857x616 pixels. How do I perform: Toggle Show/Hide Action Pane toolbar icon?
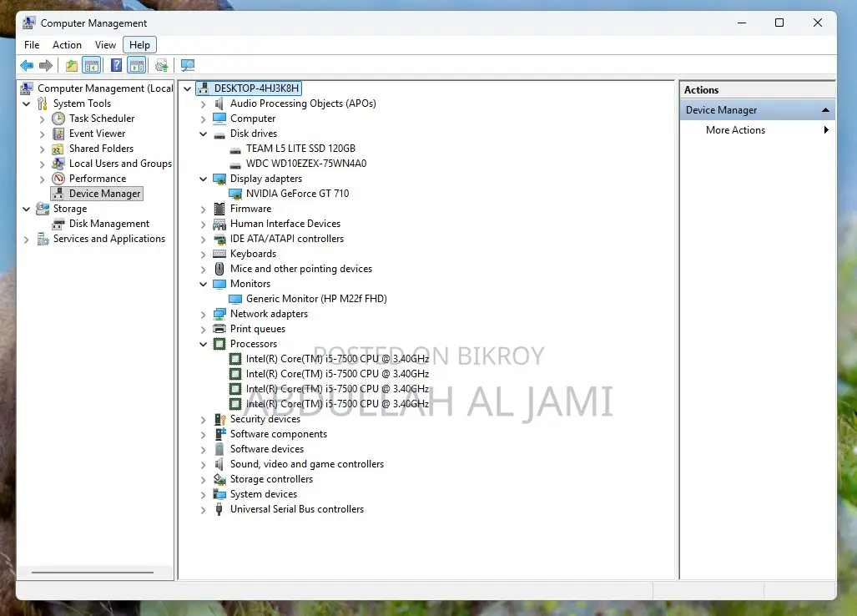coord(137,66)
